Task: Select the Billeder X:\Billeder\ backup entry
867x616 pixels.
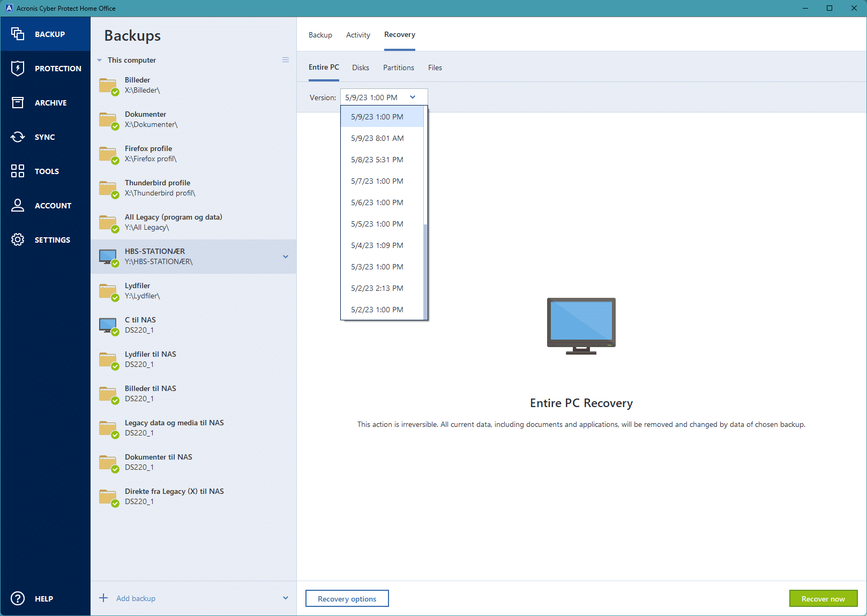Action: (193, 85)
